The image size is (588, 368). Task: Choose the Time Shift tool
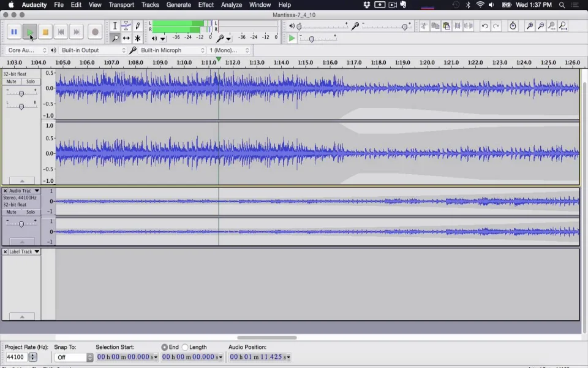[x=126, y=38]
